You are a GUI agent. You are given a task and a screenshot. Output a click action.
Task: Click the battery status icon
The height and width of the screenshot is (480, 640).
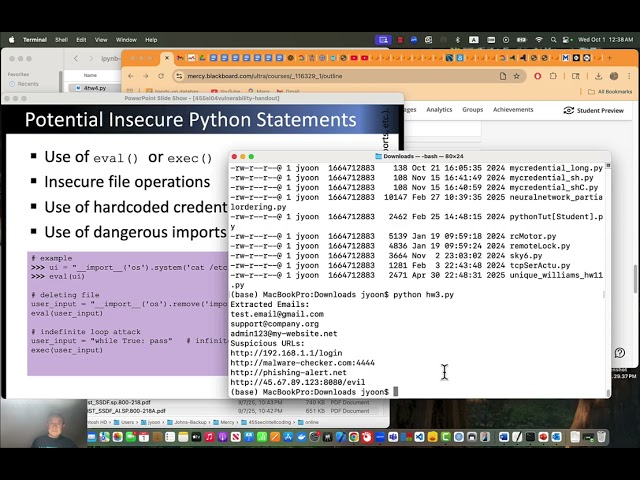tap(522, 40)
